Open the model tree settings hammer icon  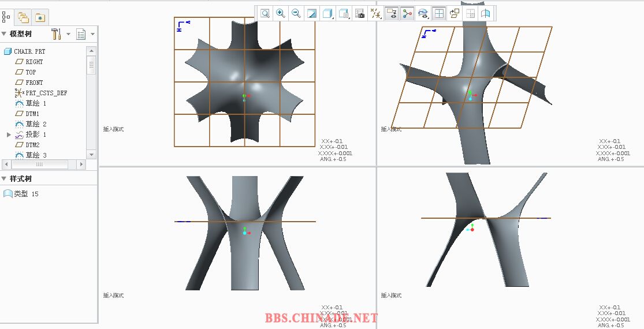57,34
